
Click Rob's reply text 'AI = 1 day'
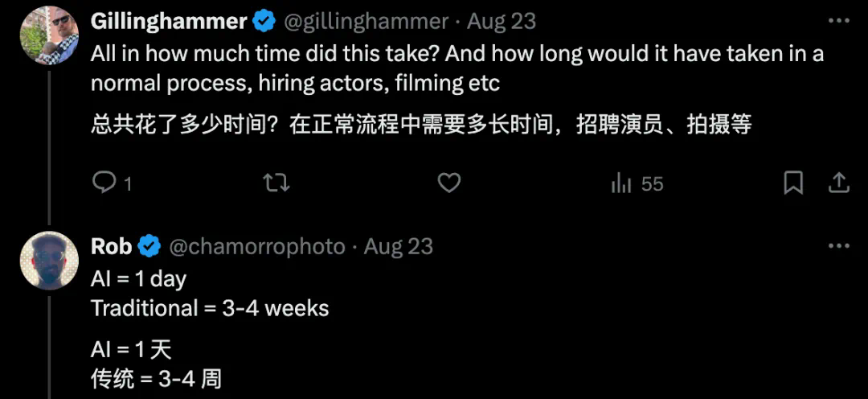coord(138,280)
